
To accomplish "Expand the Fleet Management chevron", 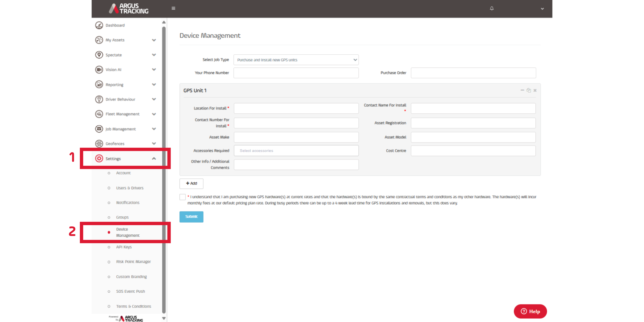I will coord(154,114).
